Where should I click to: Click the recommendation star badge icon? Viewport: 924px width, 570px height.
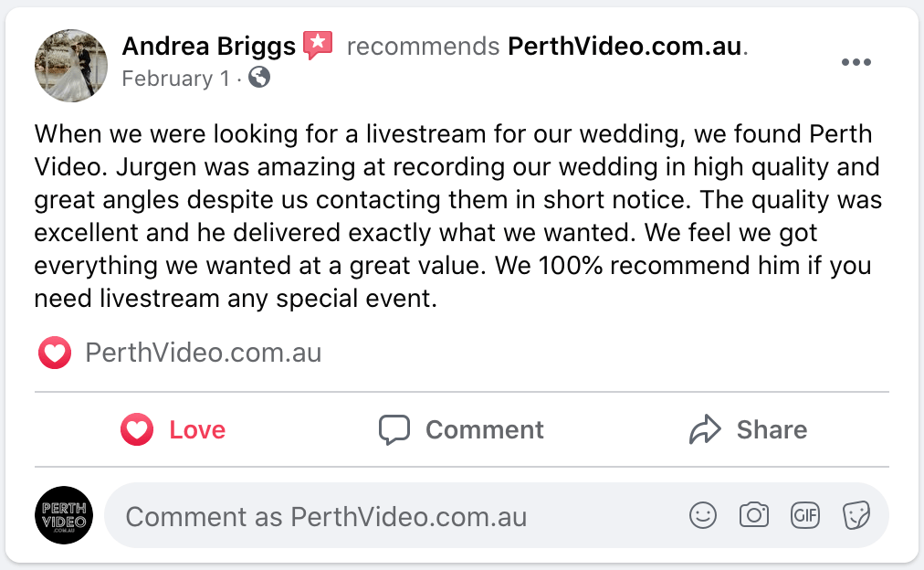[318, 46]
